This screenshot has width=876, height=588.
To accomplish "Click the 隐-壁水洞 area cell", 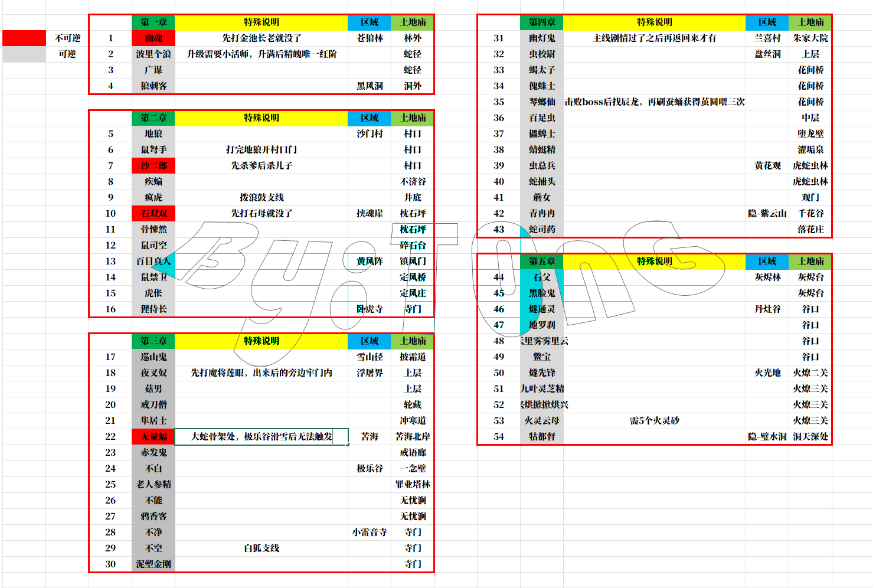I will point(767,436).
